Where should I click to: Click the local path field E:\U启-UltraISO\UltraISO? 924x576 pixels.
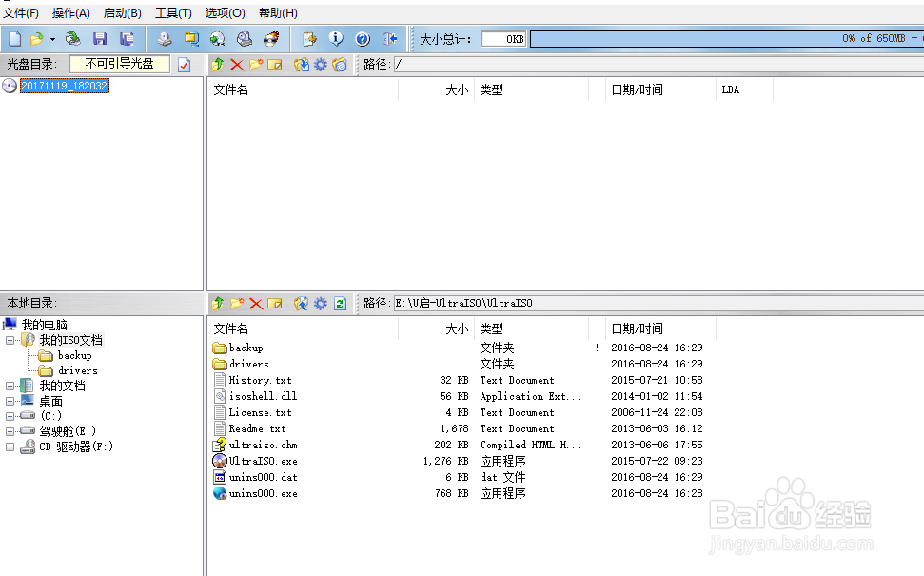pos(659,303)
